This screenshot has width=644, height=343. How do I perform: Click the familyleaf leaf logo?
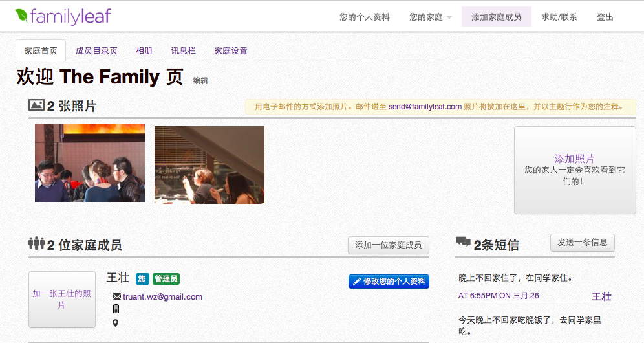coord(21,16)
